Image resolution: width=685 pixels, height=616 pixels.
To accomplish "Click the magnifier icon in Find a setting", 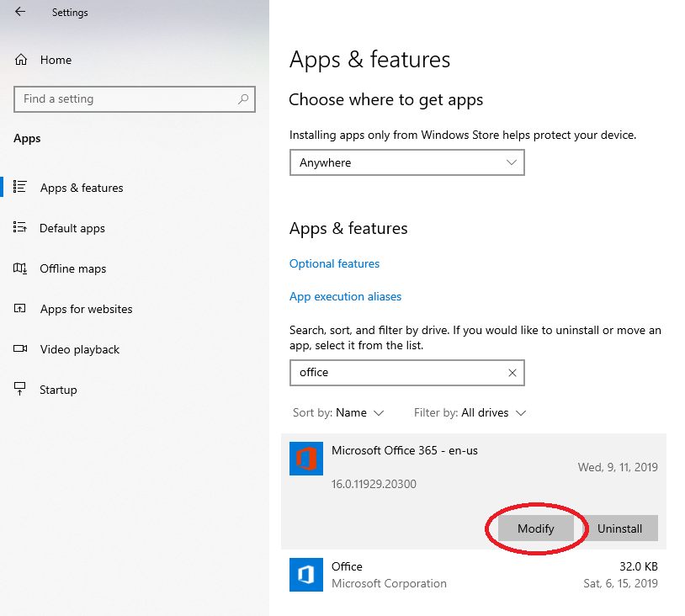I will (x=243, y=99).
